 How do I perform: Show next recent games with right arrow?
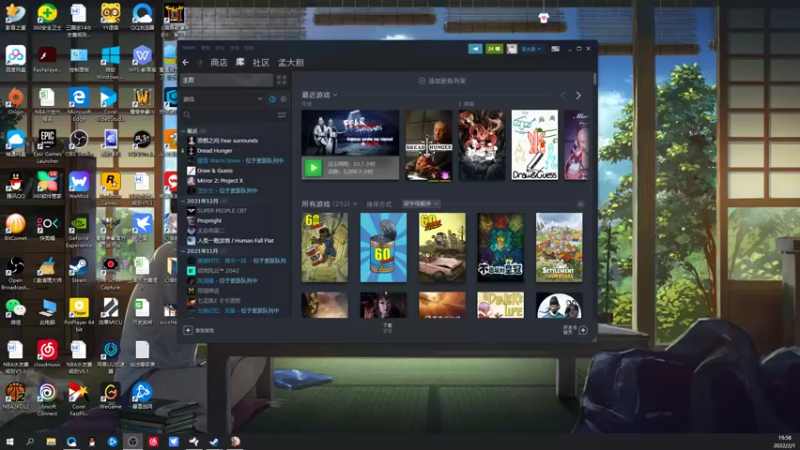pyautogui.click(x=578, y=95)
